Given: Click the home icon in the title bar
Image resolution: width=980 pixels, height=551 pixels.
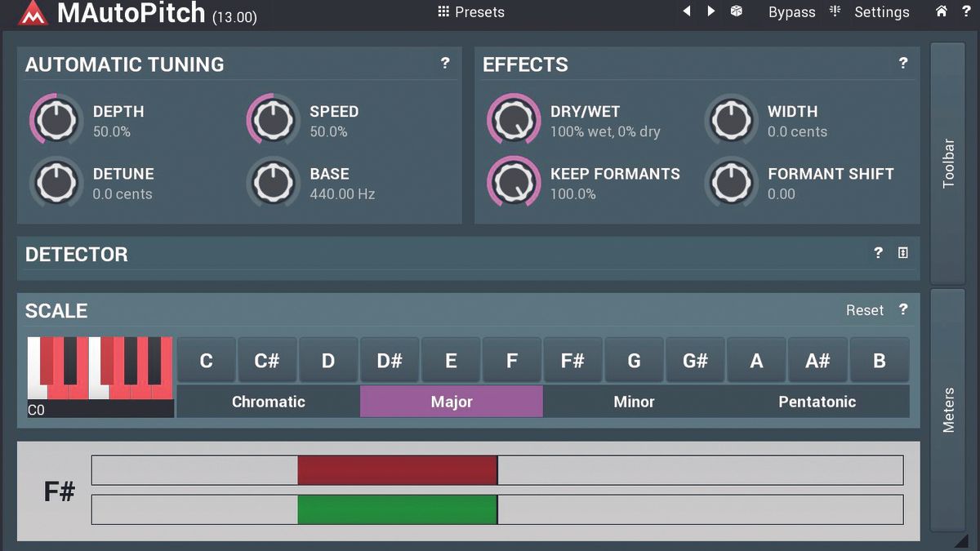Looking at the screenshot, I should 941,11.
